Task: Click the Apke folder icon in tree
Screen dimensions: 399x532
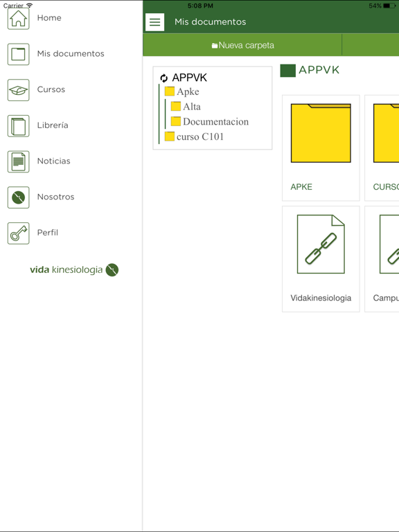Action: pyautogui.click(x=169, y=91)
